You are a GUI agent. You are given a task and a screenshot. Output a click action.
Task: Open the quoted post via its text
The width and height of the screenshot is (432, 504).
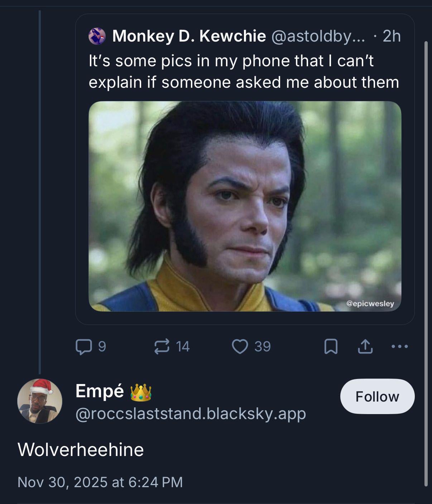click(244, 71)
